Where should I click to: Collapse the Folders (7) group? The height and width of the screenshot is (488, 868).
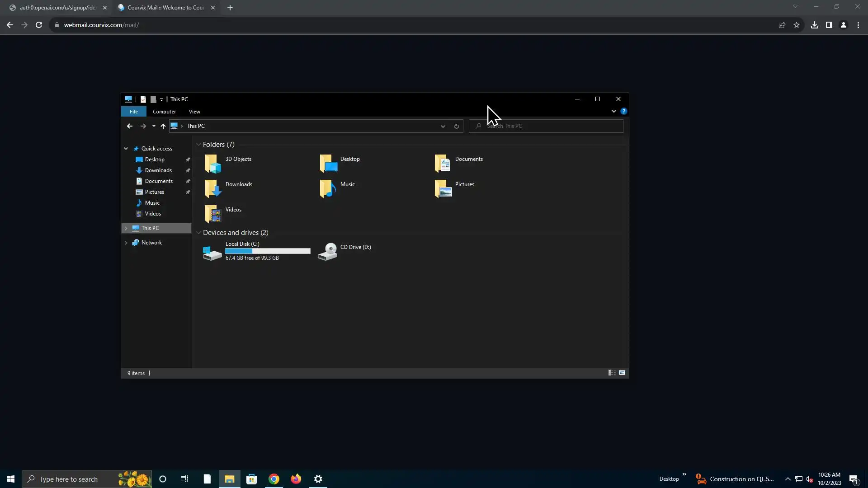(x=198, y=145)
